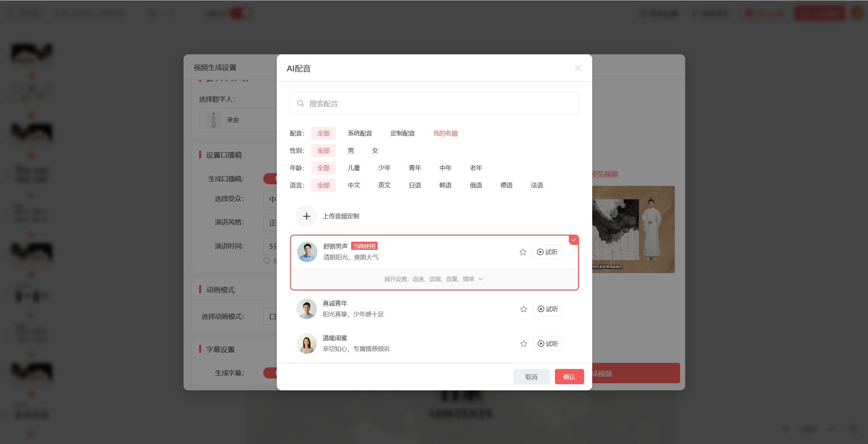This screenshot has width=868, height=444.
Task: Select the 青年 age filter
Action: [414, 168]
